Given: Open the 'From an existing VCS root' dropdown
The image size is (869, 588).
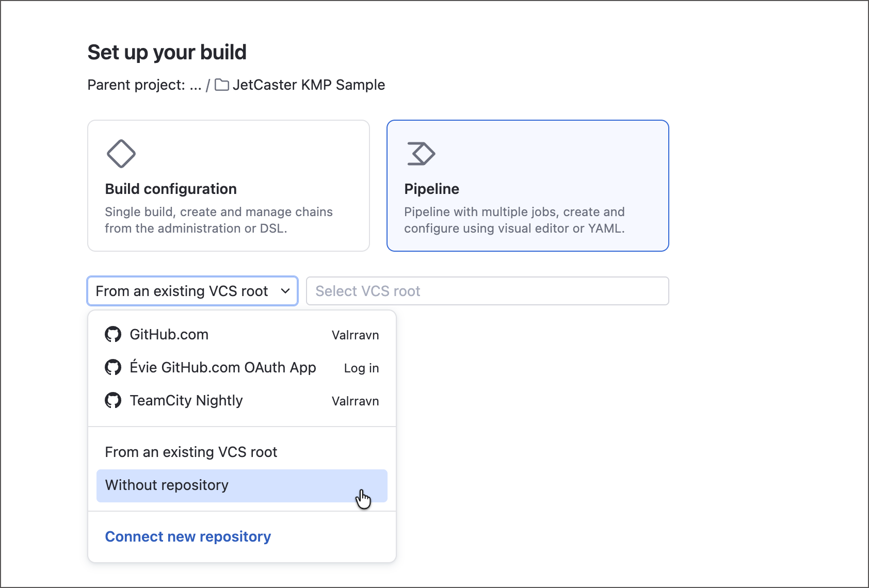Looking at the screenshot, I should [192, 291].
